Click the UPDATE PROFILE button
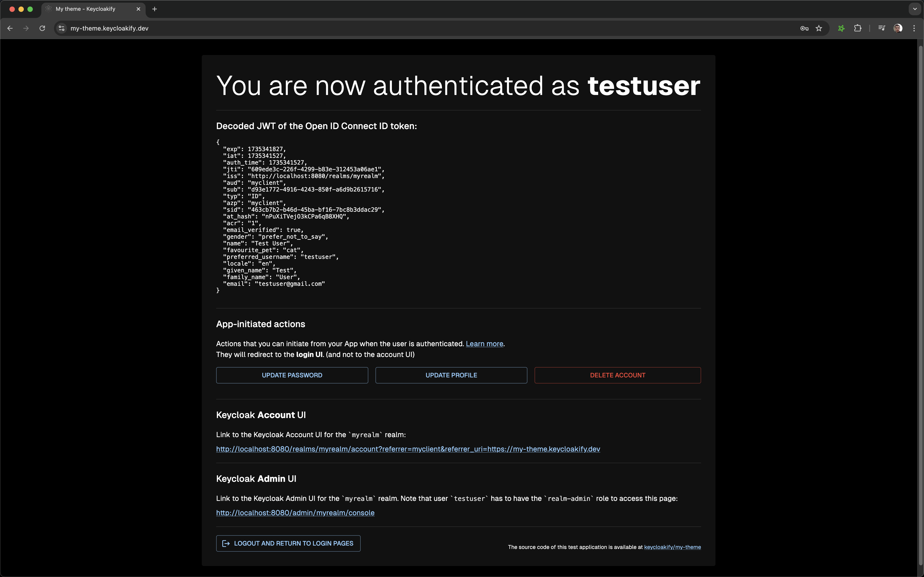The width and height of the screenshot is (924, 577). (x=451, y=375)
